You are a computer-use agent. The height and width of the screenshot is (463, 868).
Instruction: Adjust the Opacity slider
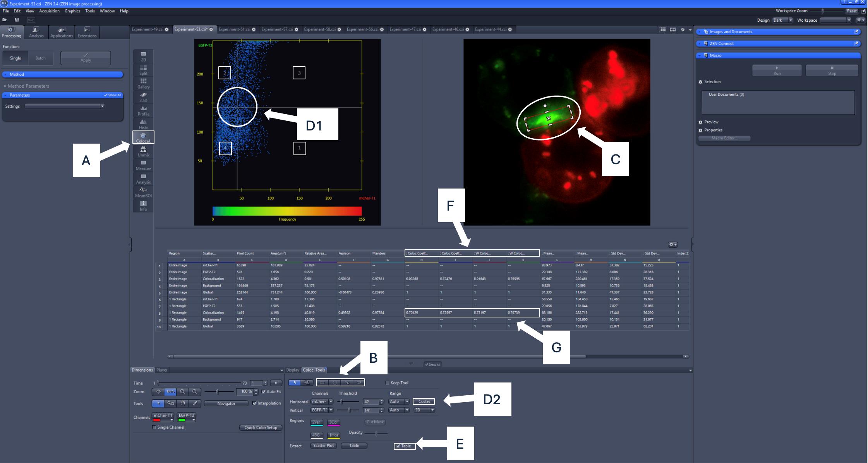(x=376, y=433)
